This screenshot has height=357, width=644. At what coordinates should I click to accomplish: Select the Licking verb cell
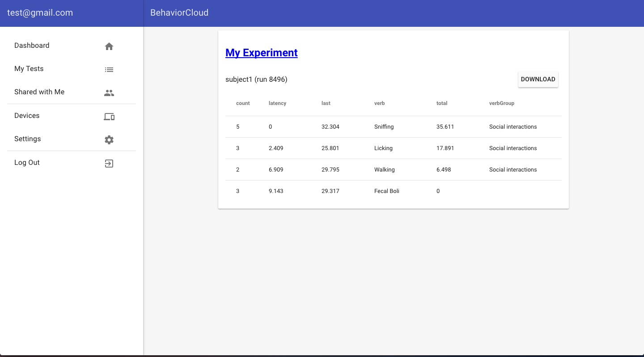tap(383, 148)
